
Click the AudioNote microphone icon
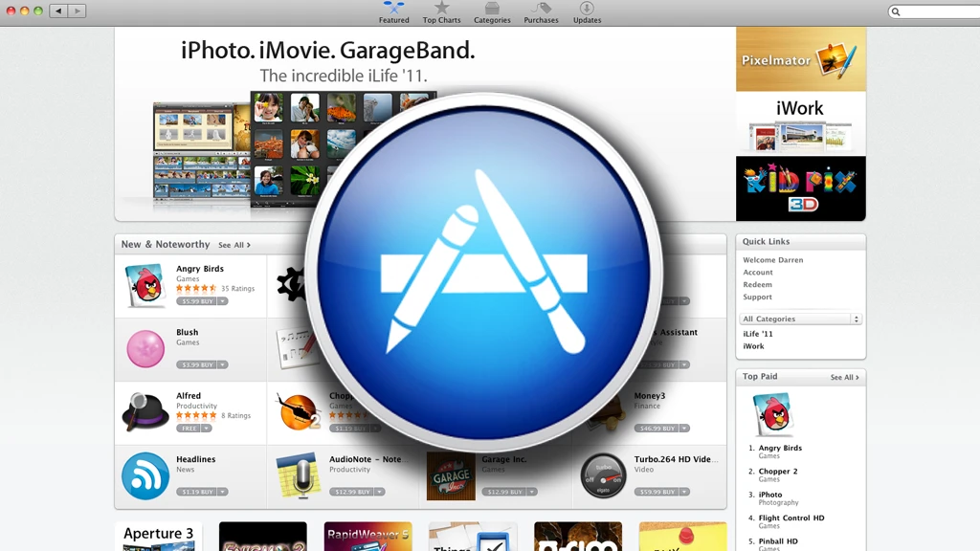pyautogui.click(x=299, y=476)
